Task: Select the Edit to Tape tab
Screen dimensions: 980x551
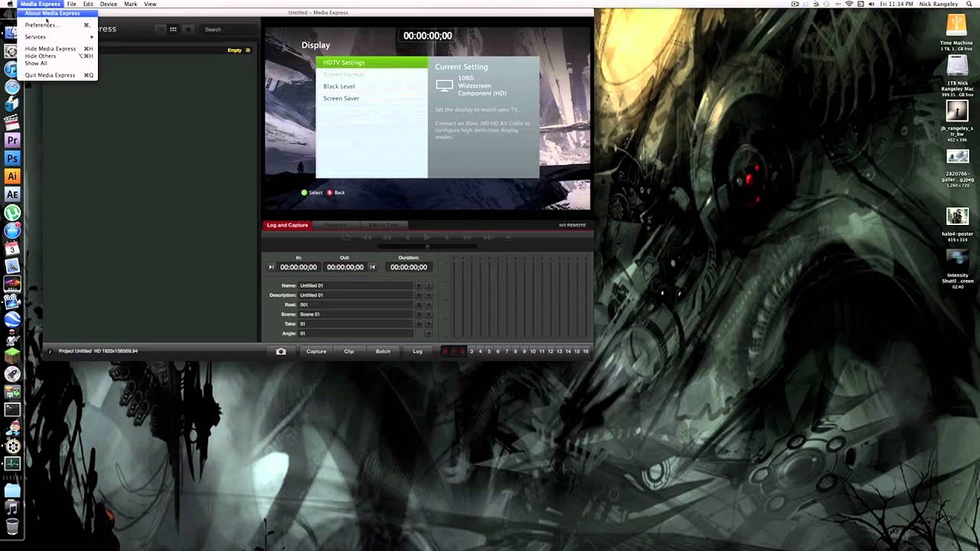Action: pyautogui.click(x=384, y=225)
